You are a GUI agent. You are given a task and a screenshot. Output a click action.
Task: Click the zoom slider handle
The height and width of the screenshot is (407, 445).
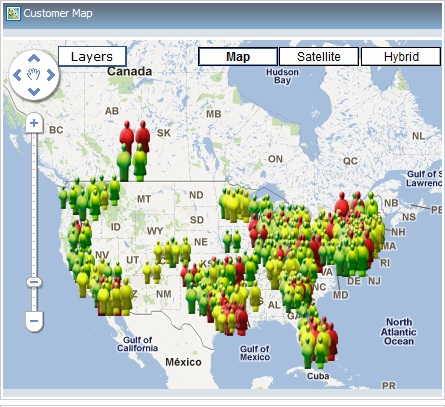click(x=34, y=282)
